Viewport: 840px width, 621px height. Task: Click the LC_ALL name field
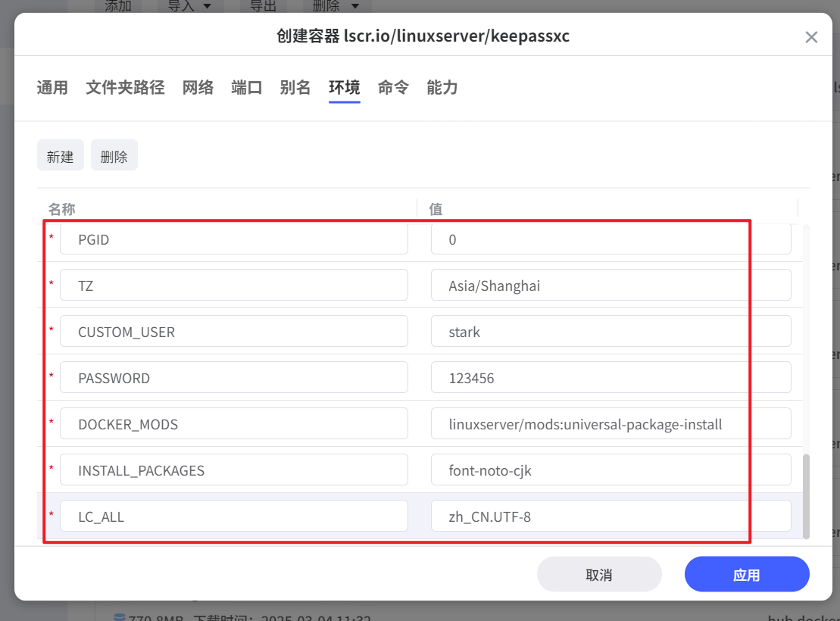click(233, 516)
